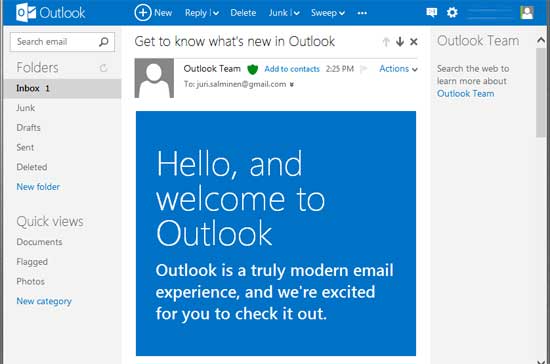Close the open message with the X
Viewport: 550px width, 364px height.
click(414, 42)
